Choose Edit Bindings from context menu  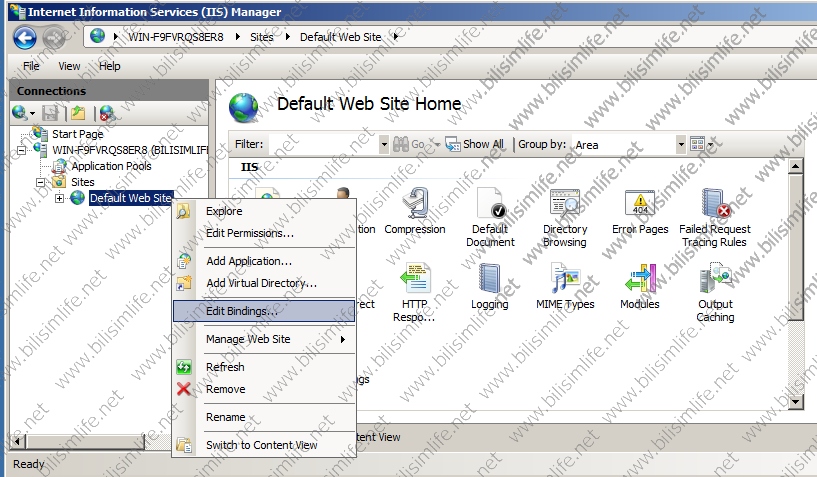[264, 311]
